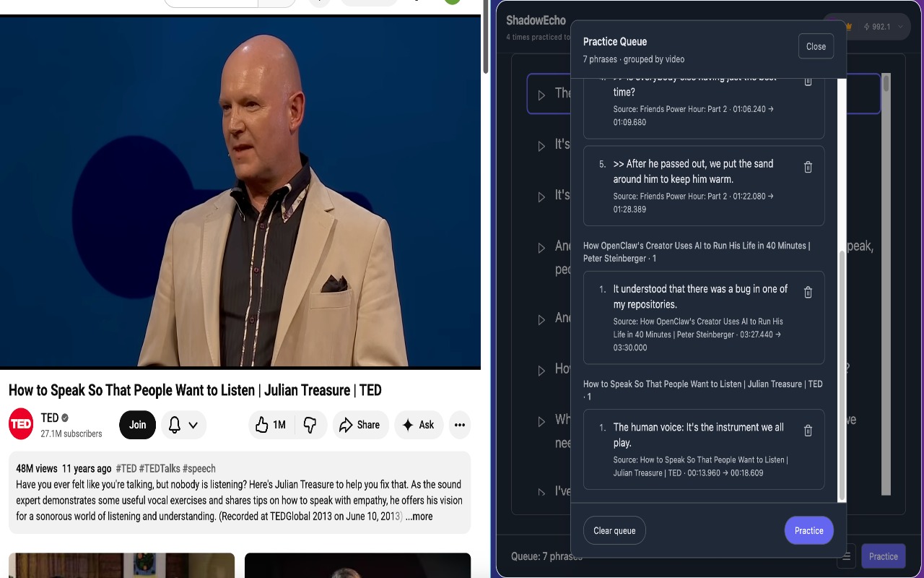Click the Julian Treasure video player

240,191
